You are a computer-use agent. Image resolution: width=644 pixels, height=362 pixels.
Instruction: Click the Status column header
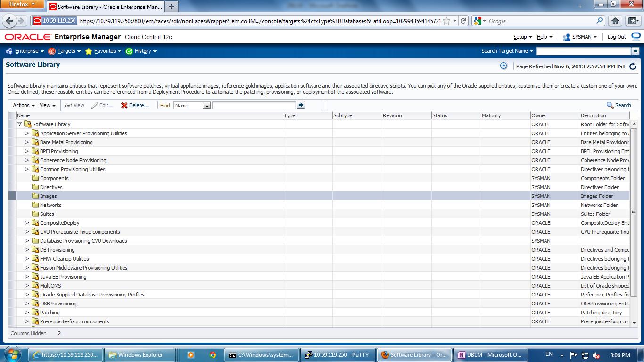click(456, 115)
